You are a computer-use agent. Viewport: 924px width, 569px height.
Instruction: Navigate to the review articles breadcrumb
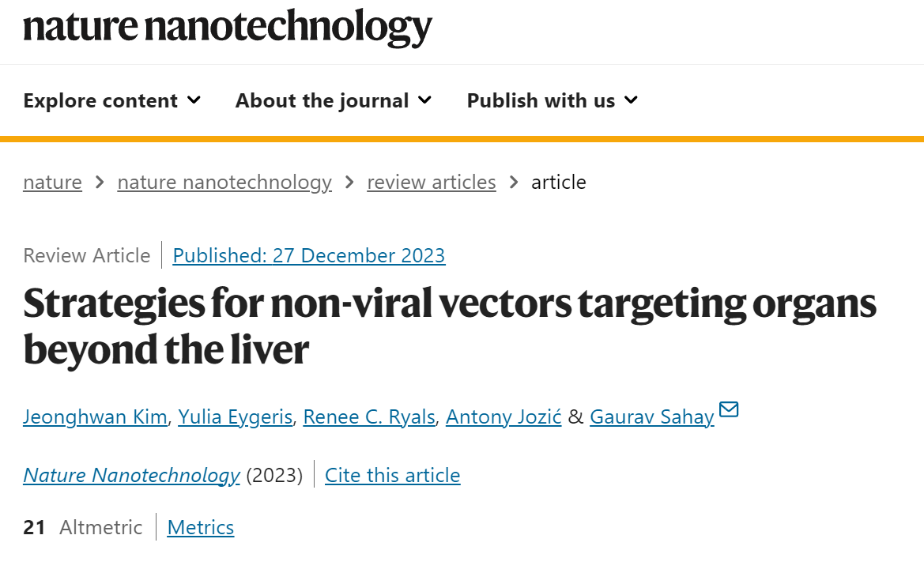(432, 182)
